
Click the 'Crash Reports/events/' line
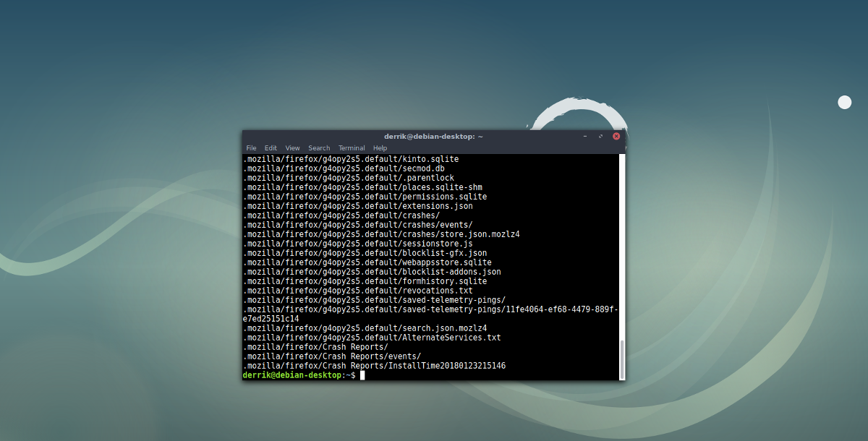(x=332, y=356)
